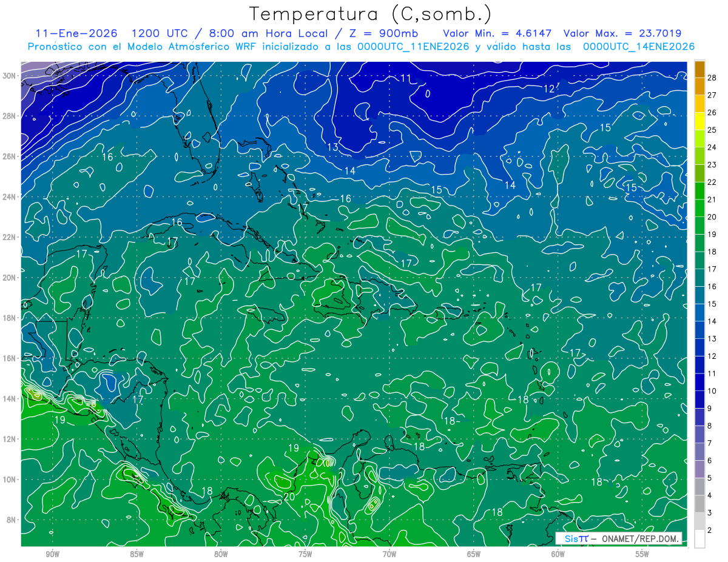Click the "8N" latitude axis label
Viewport: 728px width, 562px height.
(x=12, y=520)
